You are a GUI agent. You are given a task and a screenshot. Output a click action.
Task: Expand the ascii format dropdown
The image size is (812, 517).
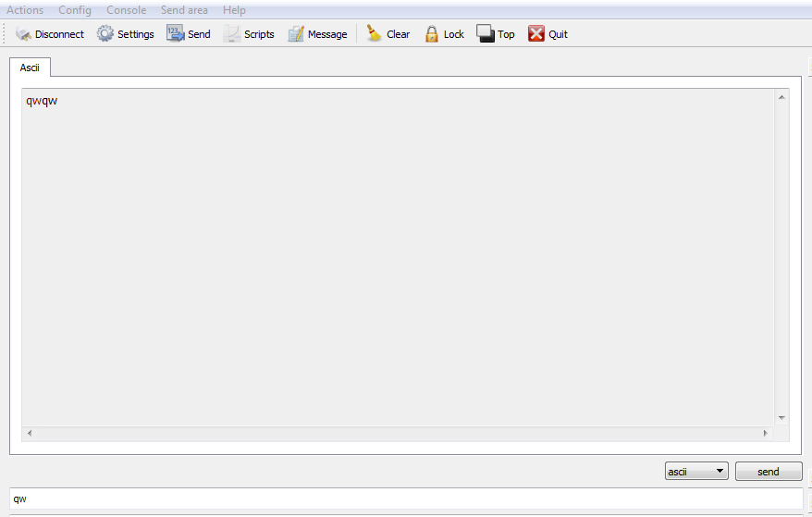[x=696, y=471]
